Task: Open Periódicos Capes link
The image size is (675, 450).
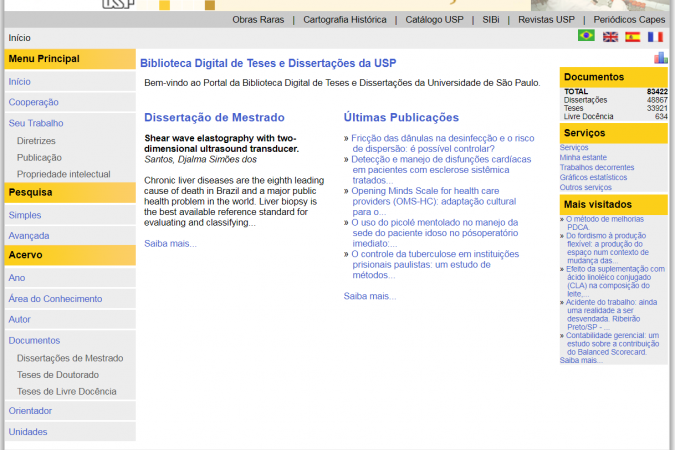Action: (629, 20)
